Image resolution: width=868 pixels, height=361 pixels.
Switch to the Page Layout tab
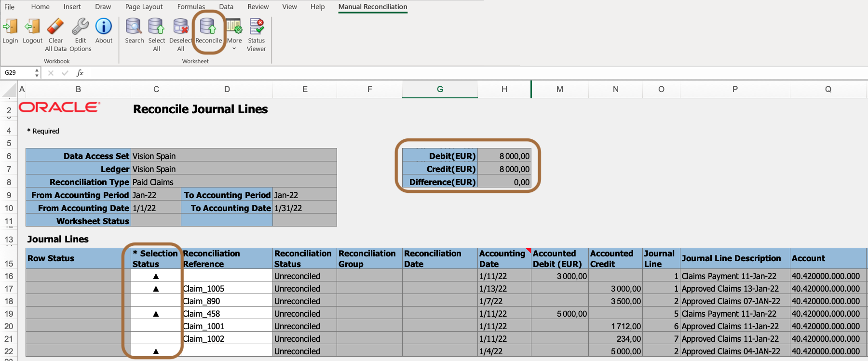pyautogui.click(x=144, y=7)
